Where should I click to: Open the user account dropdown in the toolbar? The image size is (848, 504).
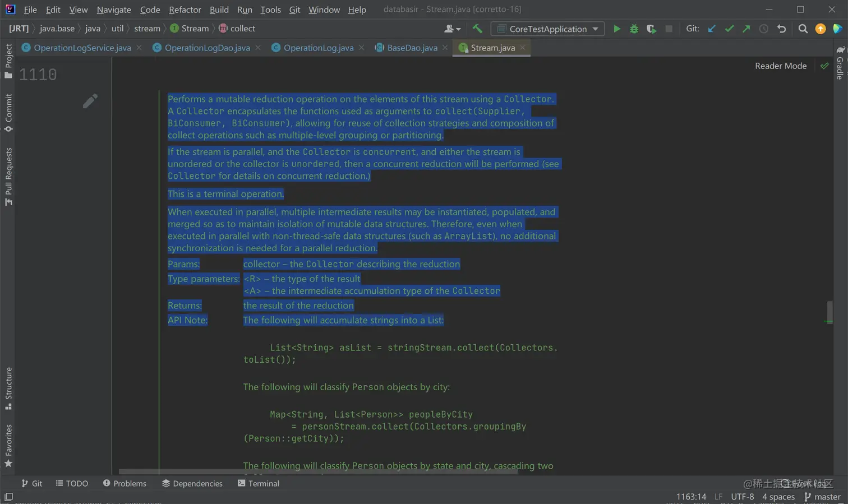[x=452, y=29]
